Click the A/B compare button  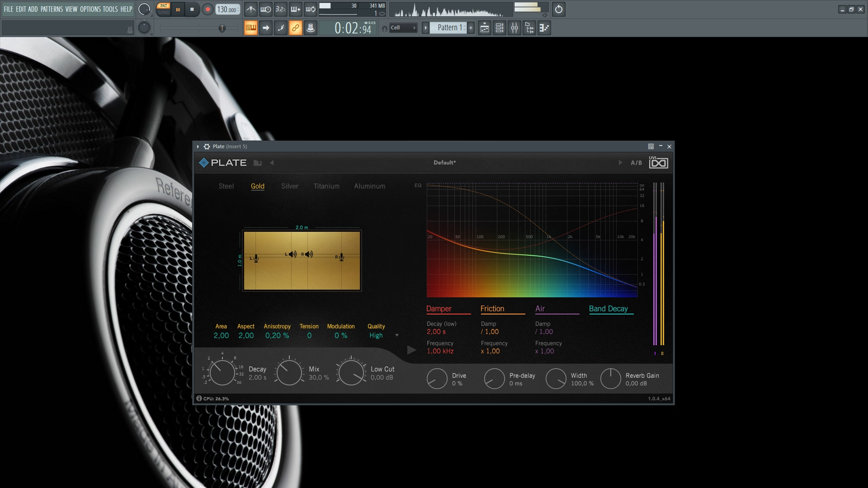pyautogui.click(x=637, y=163)
